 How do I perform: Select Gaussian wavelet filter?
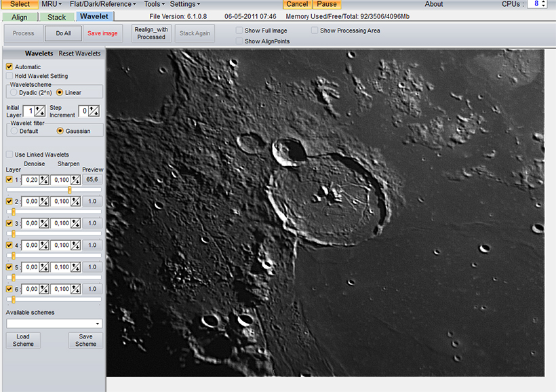[60, 132]
